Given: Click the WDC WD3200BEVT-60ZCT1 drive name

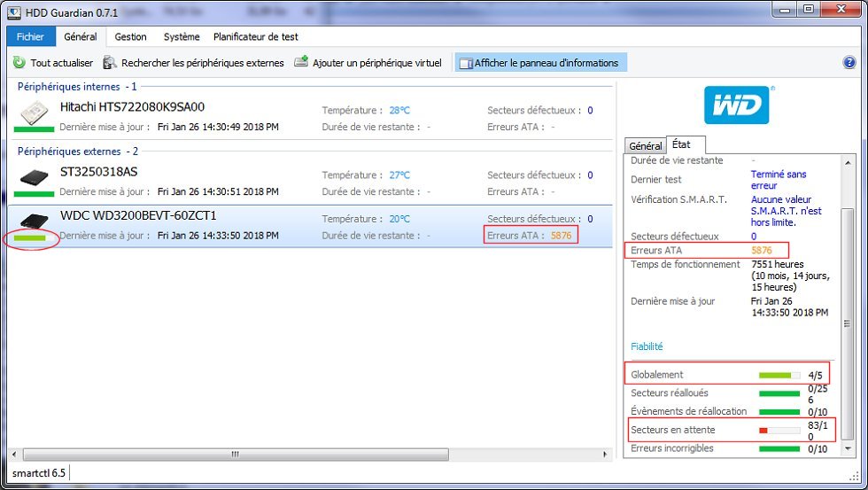Looking at the screenshot, I should (138, 215).
